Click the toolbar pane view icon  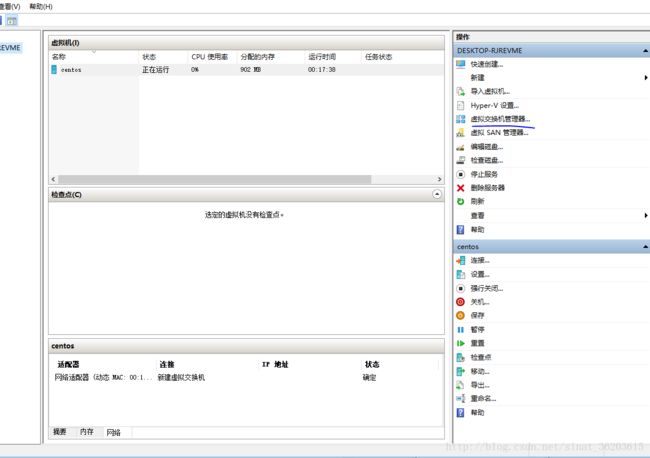tap(12, 20)
